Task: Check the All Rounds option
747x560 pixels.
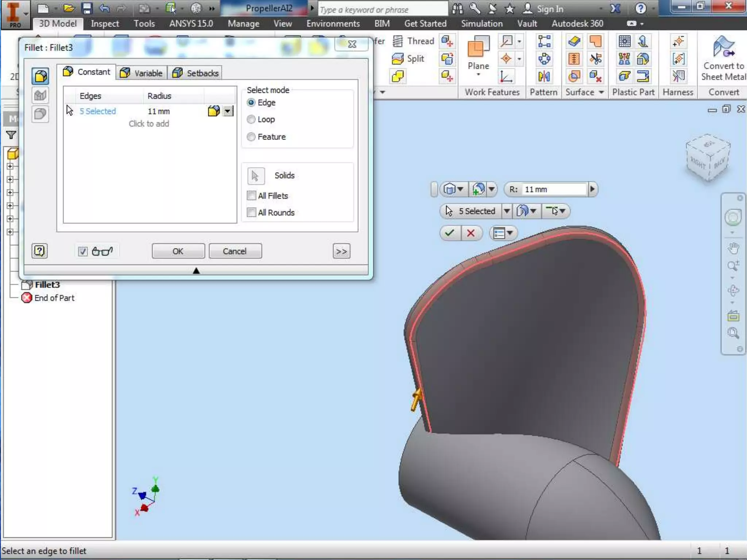Action: 251,212
